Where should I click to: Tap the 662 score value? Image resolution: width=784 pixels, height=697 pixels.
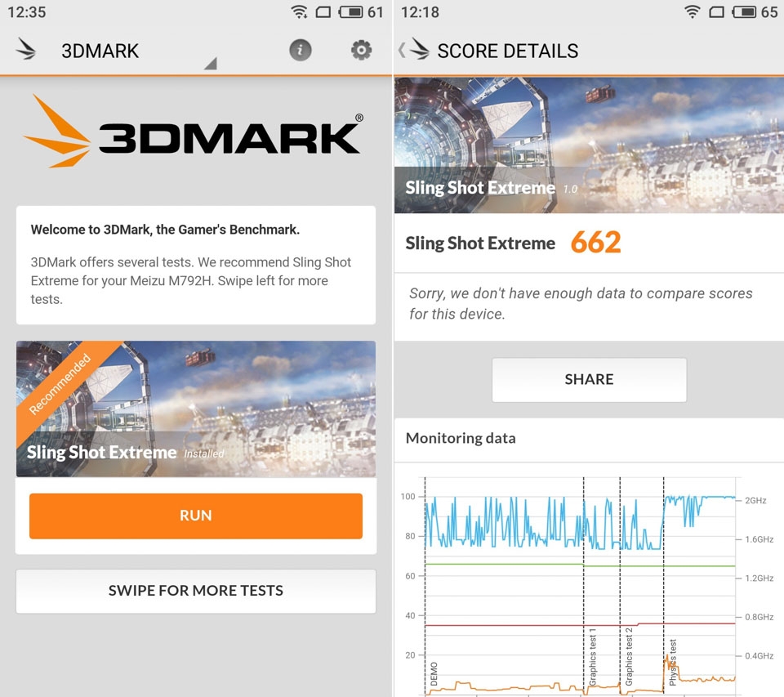coord(596,243)
